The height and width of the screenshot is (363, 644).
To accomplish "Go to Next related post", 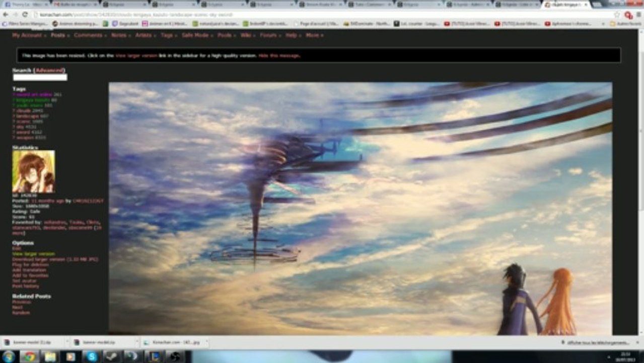I will (17, 307).
